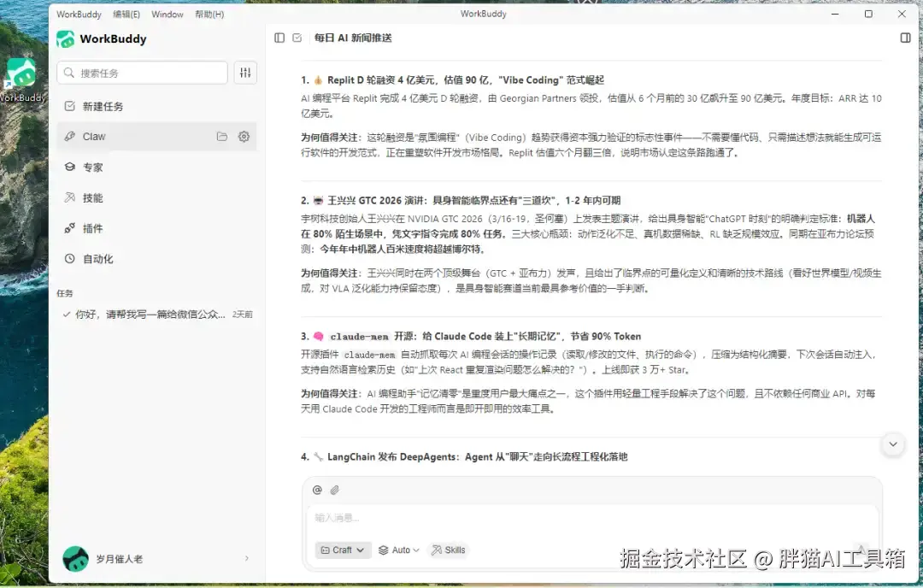Click the 任务 section label
The height and width of the screenshot is (588, 923).
pos(65,293)
